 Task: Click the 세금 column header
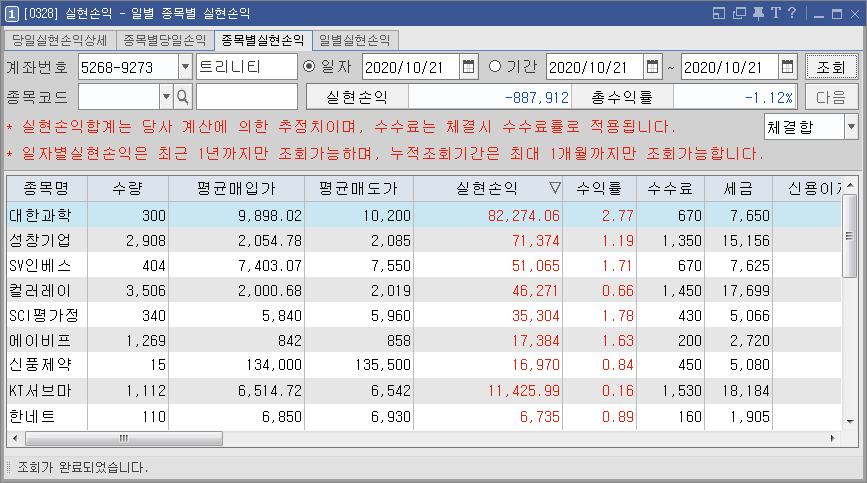click(x=738, y=188)
